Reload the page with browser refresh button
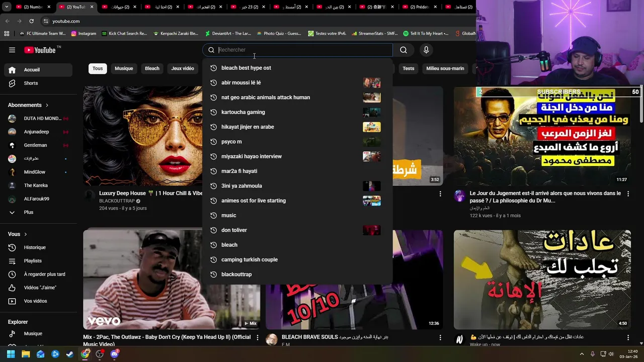The height and width of the screenshot is (362, 644). pos(31,21)
